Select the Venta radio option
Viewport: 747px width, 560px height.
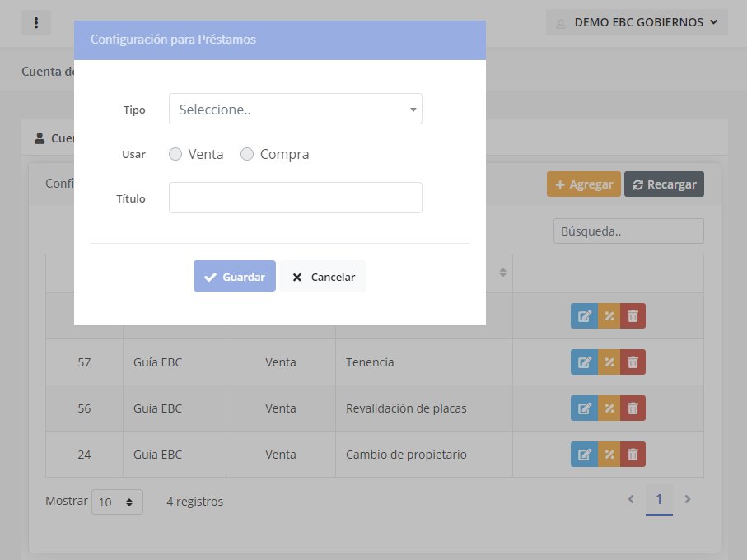click(x=175, y=154)
